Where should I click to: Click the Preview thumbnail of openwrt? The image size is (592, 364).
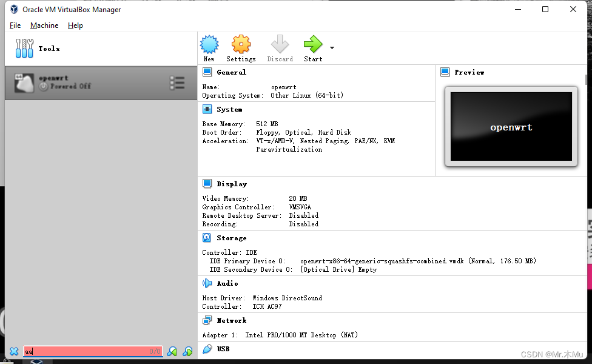(x=511, y=127)
